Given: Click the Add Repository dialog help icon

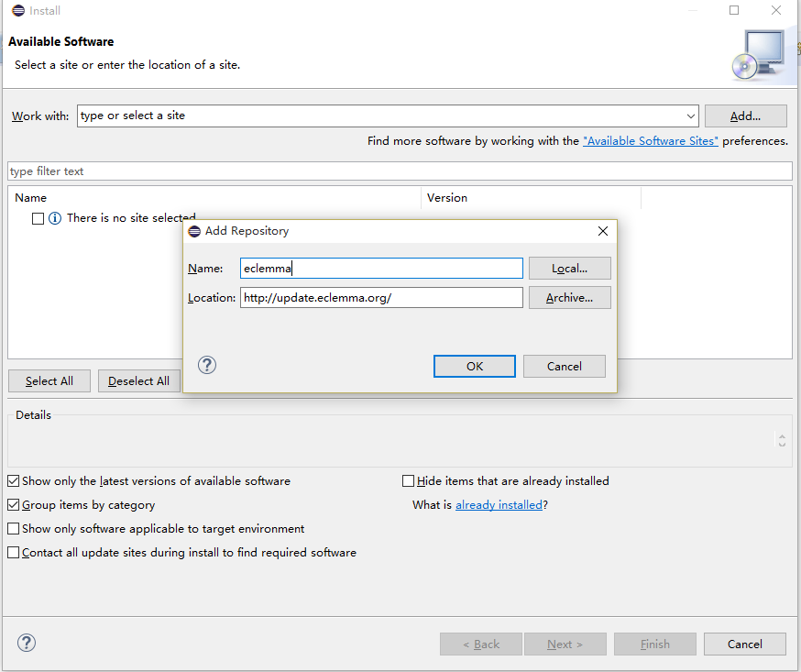Looking at the screenshot, I should (x=207, y=366).
